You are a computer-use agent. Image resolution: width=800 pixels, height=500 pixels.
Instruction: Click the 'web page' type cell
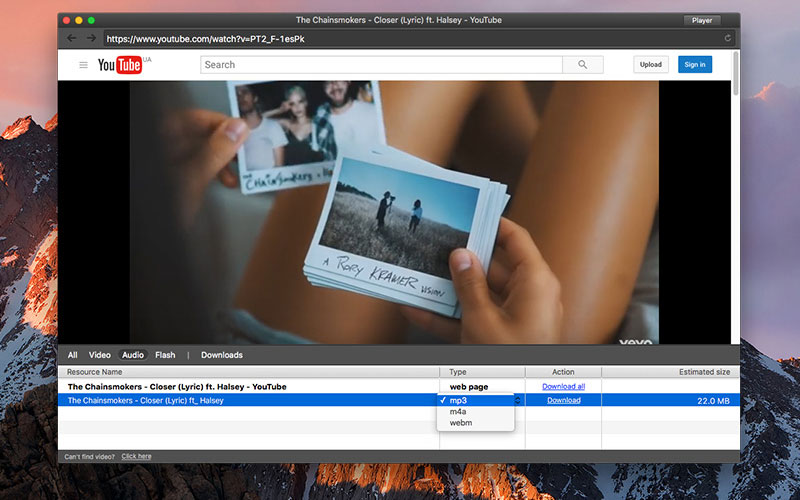(x=468, y=387)
